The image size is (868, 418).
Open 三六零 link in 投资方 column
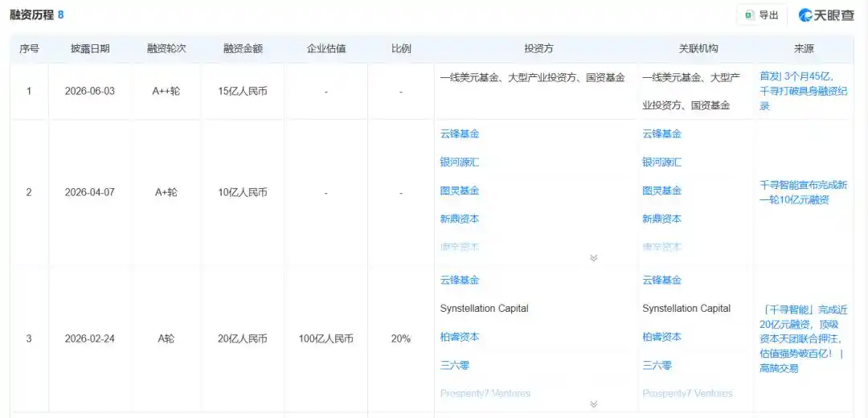point(454,366)
